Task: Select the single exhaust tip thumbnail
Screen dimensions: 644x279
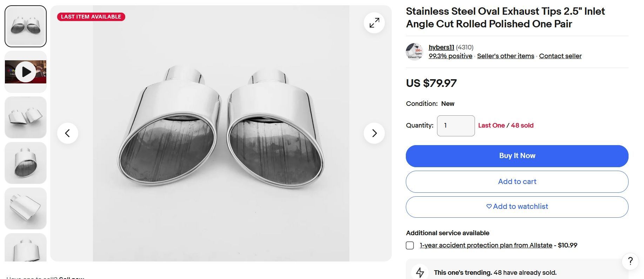Action: coord(26,163)
